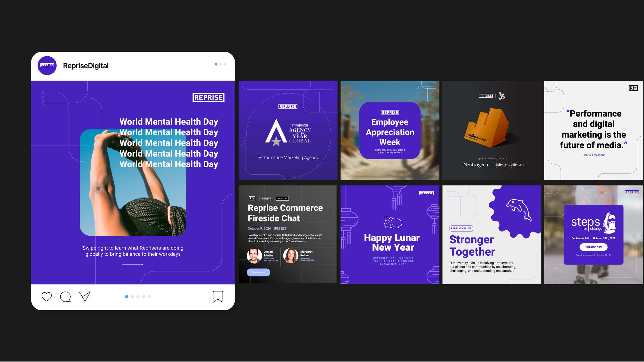Viewport: 644px width, 362px height.
Task: Click Register Now on steps for change tile
Action: point(593,247)
